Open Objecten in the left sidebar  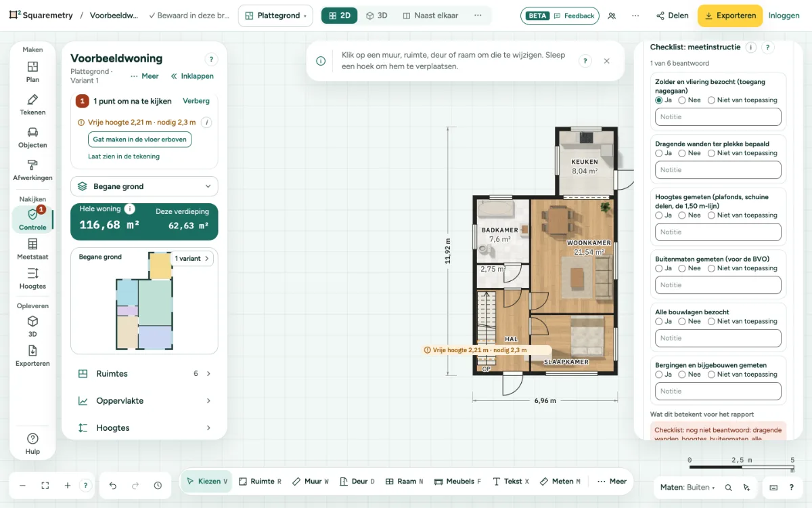point(32,137)
